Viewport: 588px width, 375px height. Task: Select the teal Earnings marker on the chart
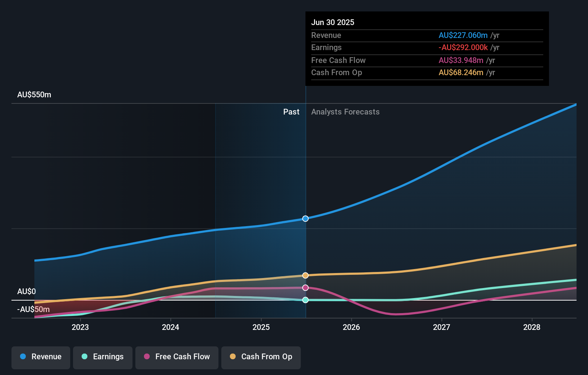(305, 300)
